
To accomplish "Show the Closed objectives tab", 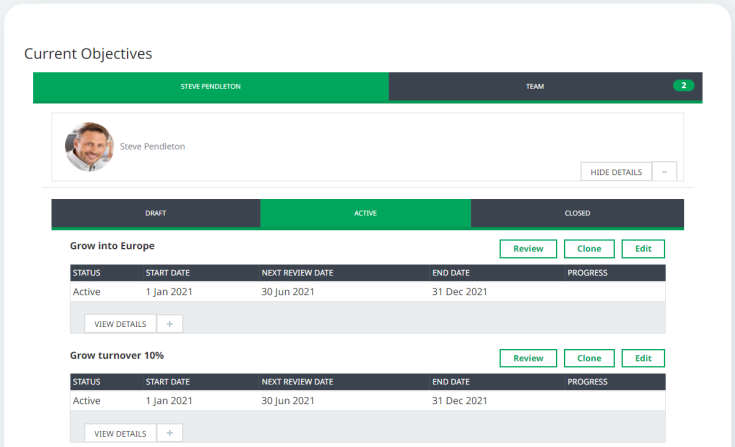I will point(577,213).
